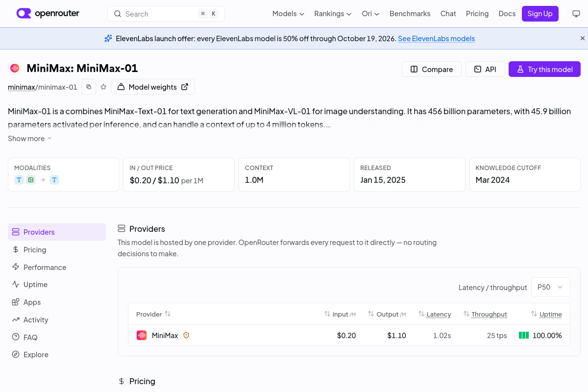The width and height of the screenshot is (588, 392).
Task: Go to Benchmarks in the top navigation
Action: pyautogui.click(x=410, y=14)
